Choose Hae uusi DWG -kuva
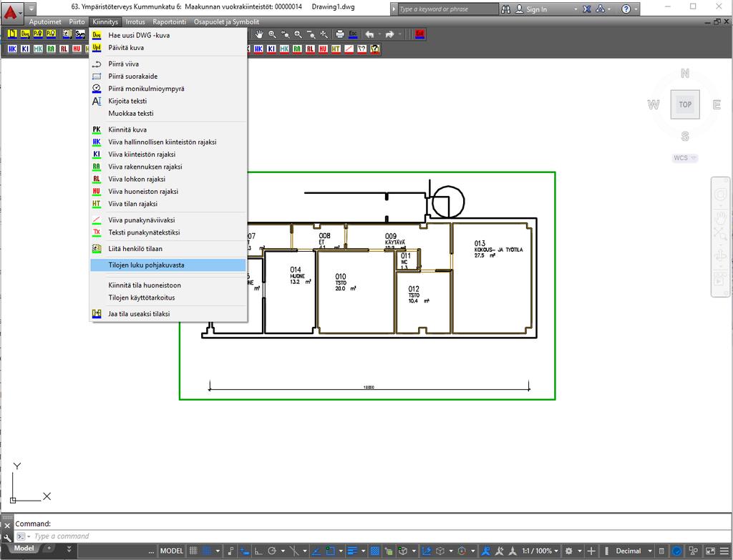Screen dimensions: 733x560 pos(168,35)
